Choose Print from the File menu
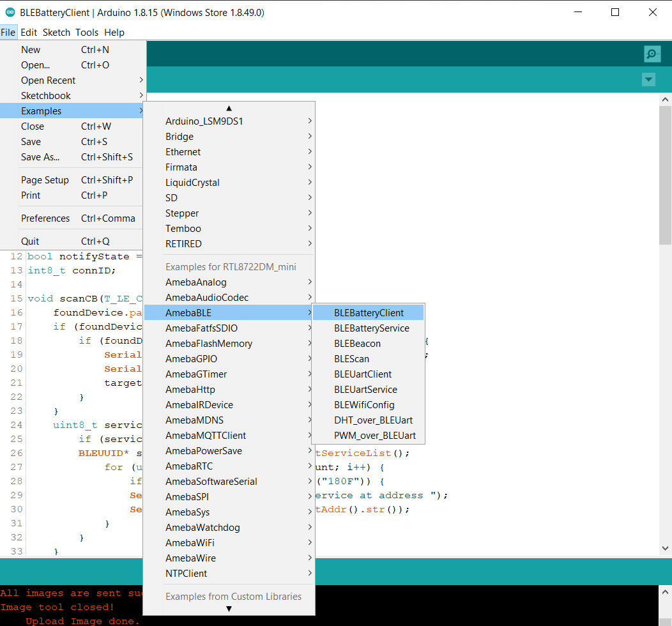Screen dimensions: 672x626 point(73,195)
